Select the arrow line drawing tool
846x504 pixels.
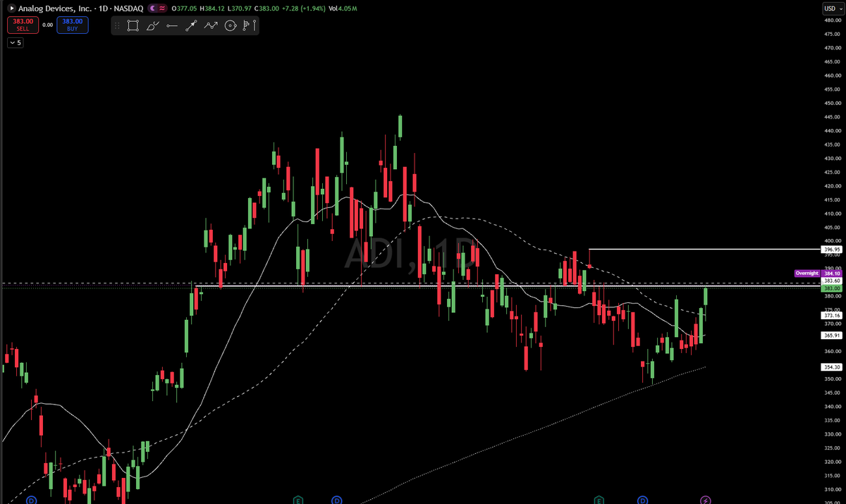coord(191,26)
